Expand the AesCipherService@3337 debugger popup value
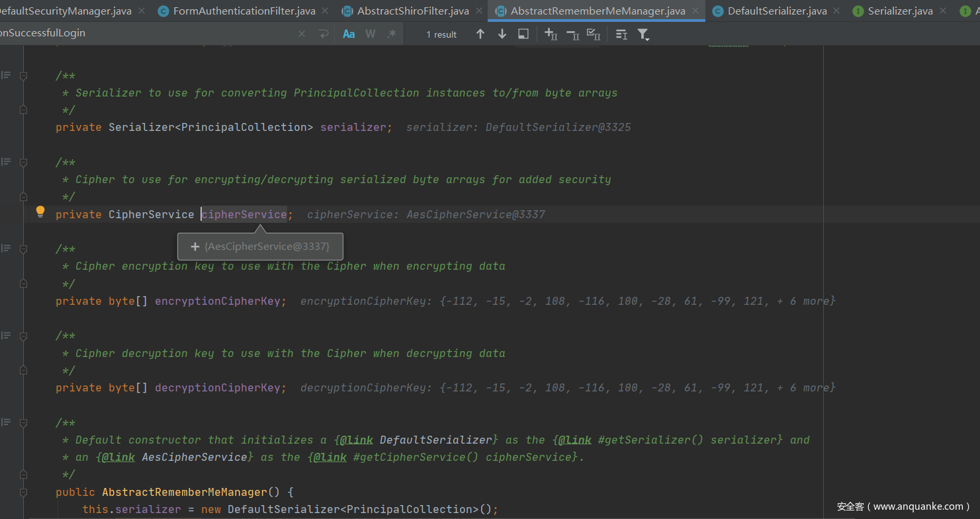This screenshot has width=980, height=519. [195, 247]
